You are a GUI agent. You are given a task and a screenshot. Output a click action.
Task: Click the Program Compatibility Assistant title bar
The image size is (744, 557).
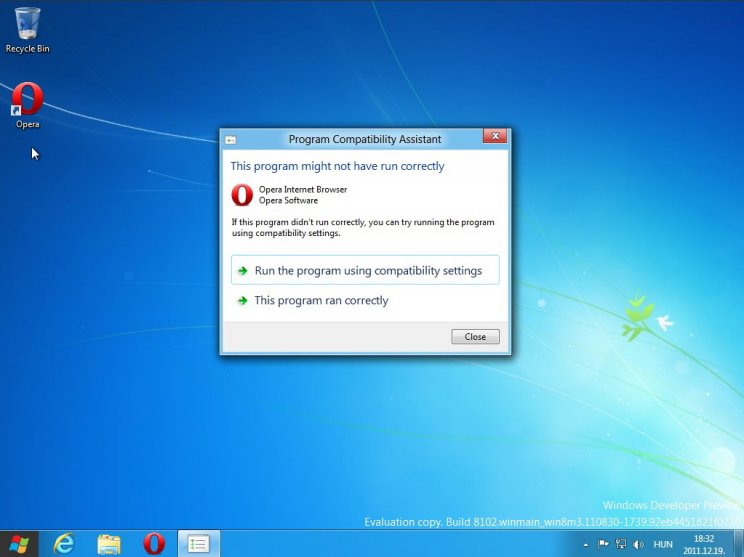pyautogui.click(x=364, y=139)
